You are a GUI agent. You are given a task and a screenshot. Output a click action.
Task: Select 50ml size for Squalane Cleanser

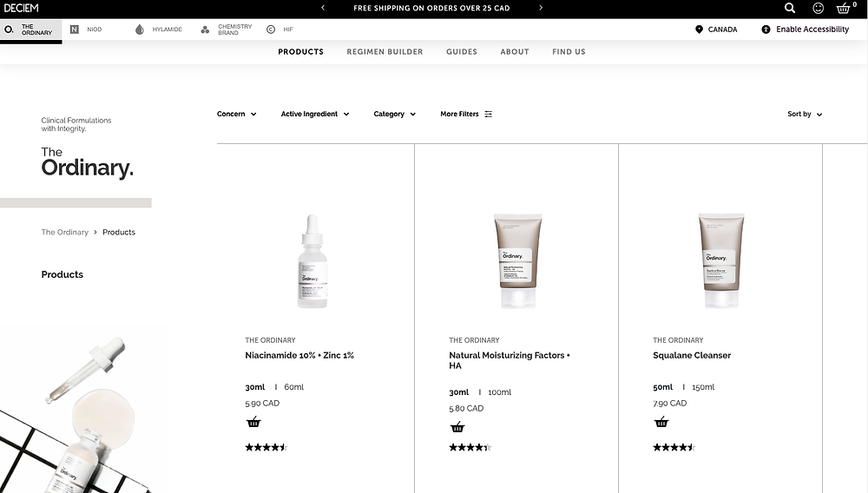[x=662, y=387]
